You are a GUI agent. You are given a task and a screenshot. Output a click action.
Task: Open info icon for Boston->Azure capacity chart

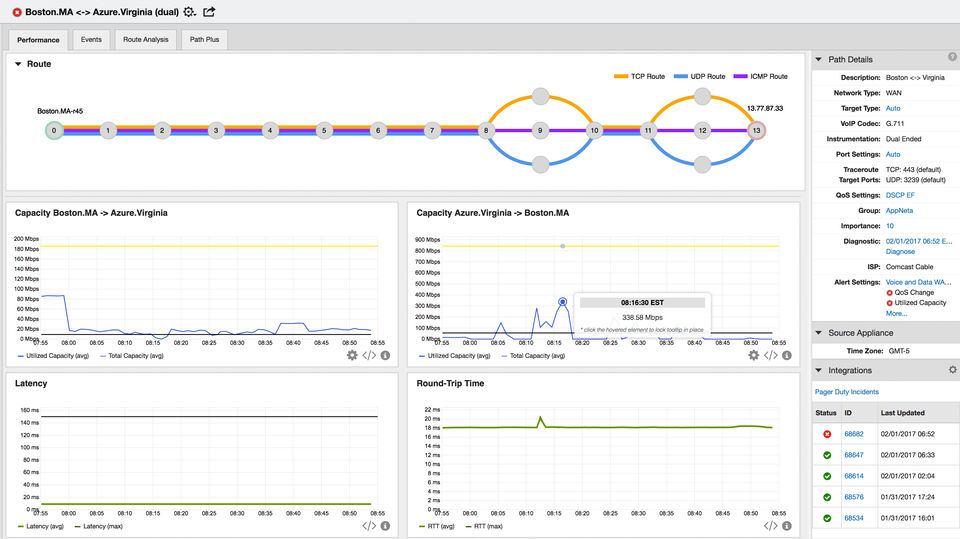[385, 355]
